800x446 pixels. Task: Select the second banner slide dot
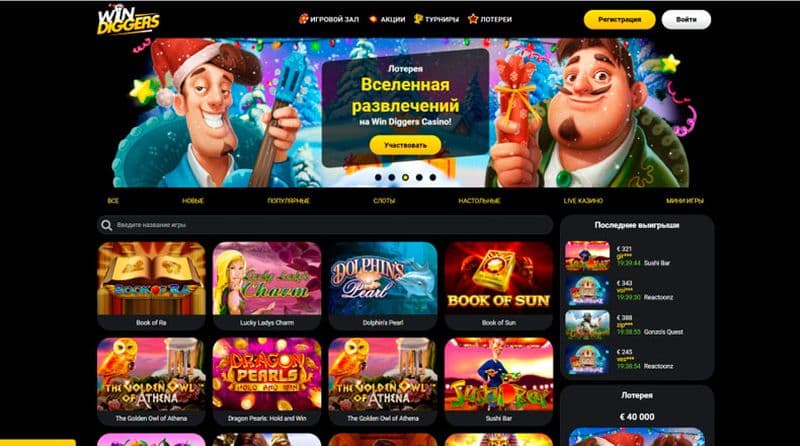[391, 178]
